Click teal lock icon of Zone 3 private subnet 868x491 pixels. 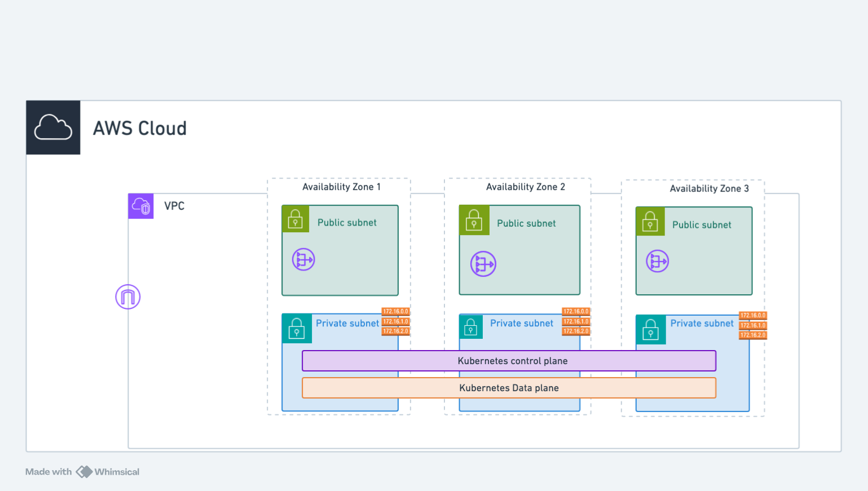point(651,330)
